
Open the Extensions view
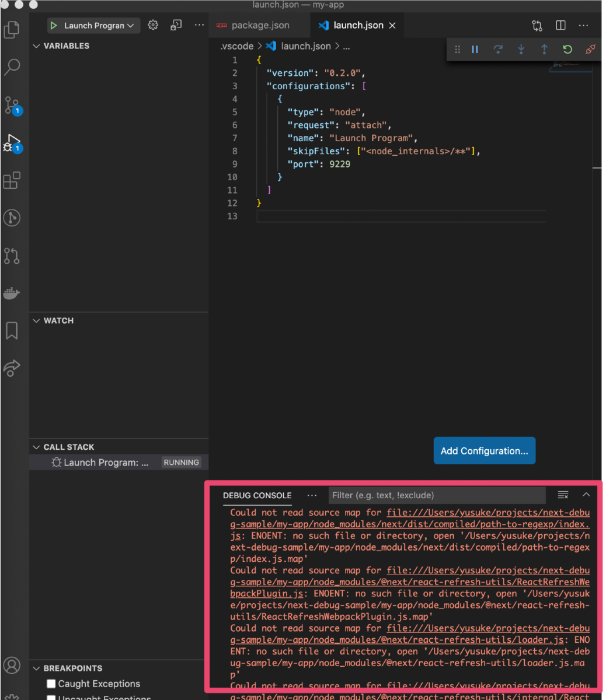coord(12,181)
